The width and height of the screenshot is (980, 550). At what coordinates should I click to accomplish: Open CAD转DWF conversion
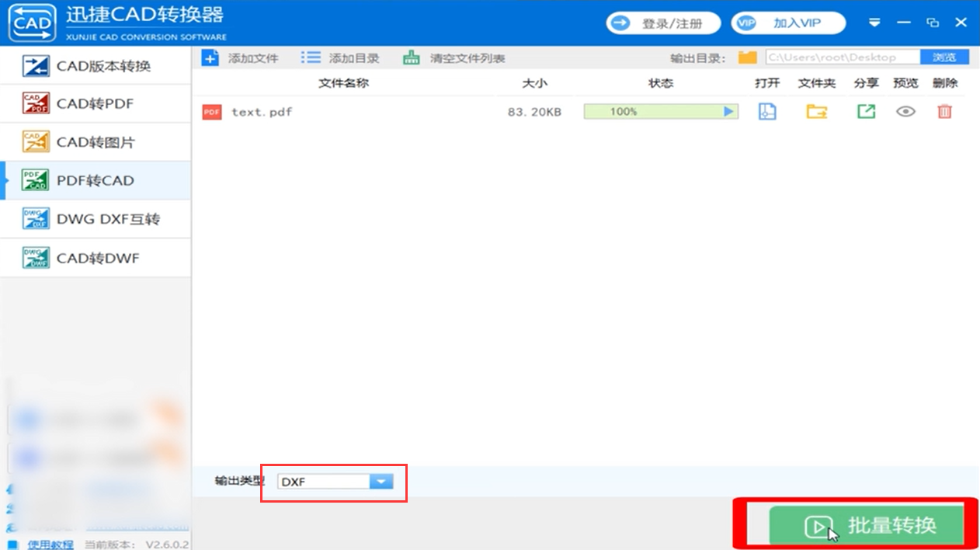[95, 258]
